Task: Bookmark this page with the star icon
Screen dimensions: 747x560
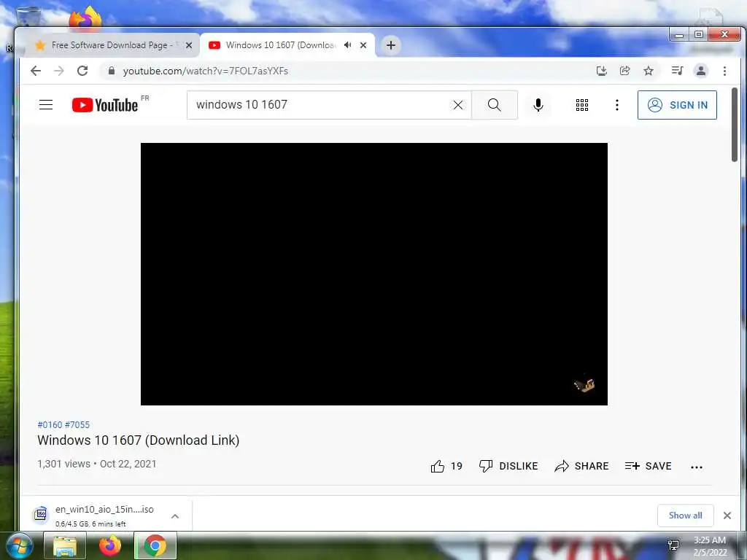Action: coord(649,71)
